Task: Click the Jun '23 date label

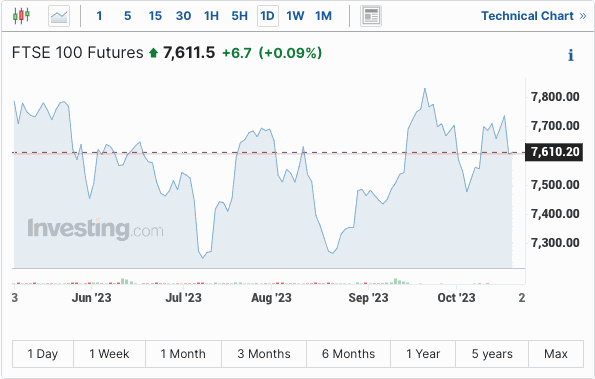Action: point(91,298)
